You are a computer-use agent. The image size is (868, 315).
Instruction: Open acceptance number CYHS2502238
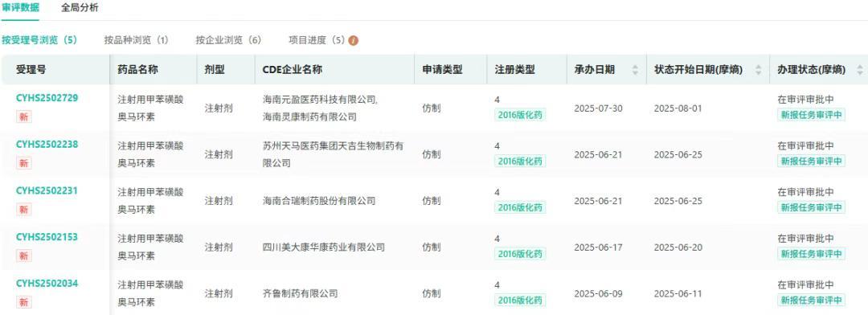coord(47,145)
